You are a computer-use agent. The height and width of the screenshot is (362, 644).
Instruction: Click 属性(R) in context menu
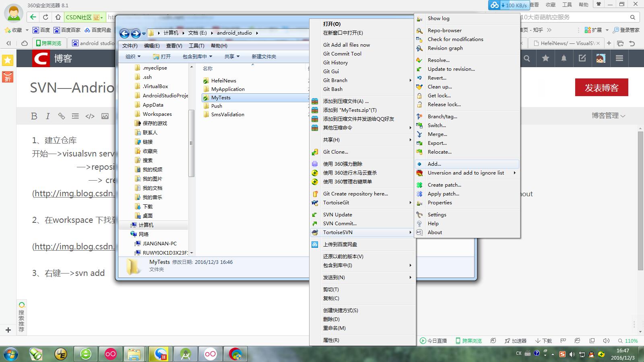coord(362,340)
